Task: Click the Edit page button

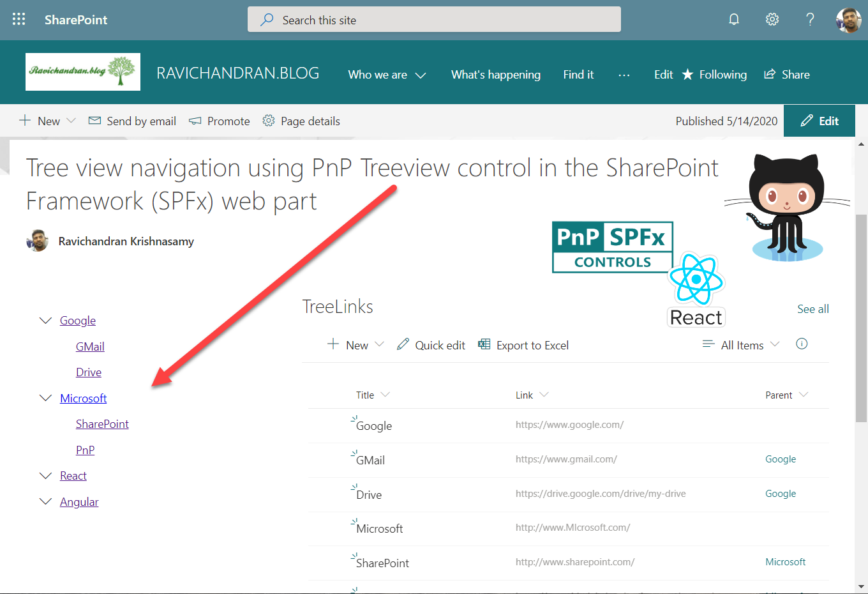Action: pyautogui.click(x=819, y=121)
